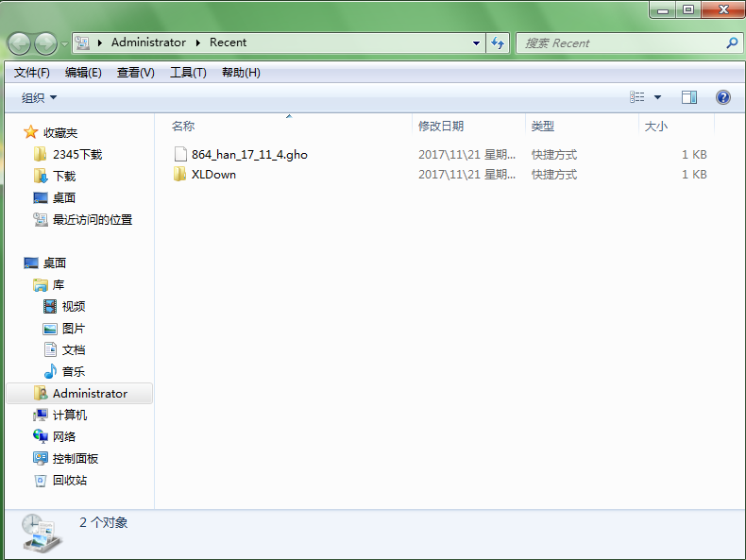Toggle the preview pane icon
Screen dimensions: 746x560
tap(689, 97)
